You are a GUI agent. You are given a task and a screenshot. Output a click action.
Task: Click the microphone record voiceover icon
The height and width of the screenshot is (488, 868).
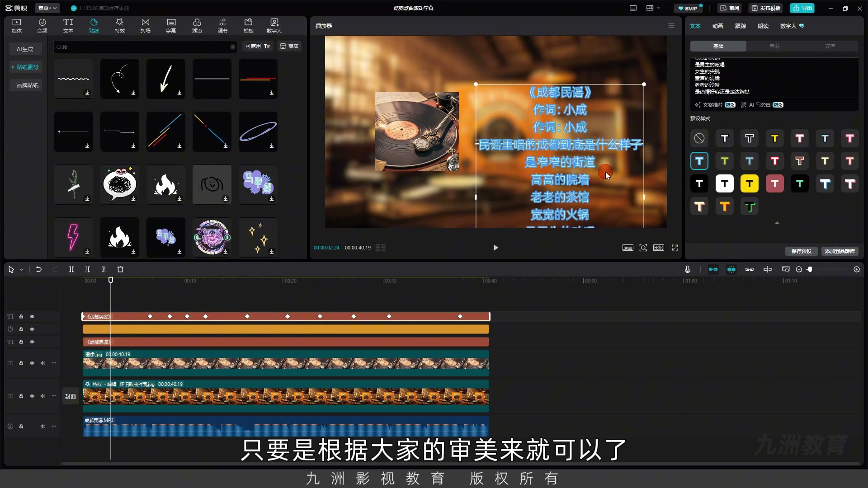coord(688,269)
